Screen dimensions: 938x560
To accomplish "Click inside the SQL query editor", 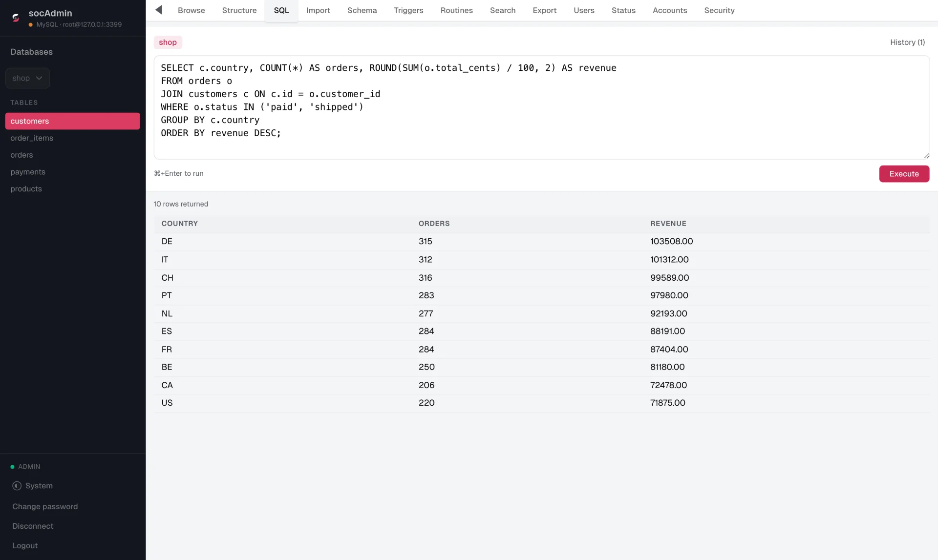I will tap(541, 107).
